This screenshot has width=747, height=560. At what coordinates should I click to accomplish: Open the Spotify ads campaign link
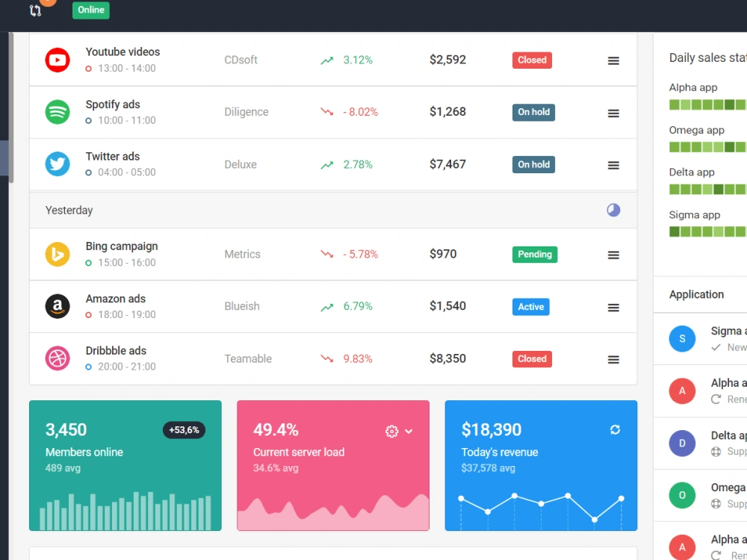(113, 105)
